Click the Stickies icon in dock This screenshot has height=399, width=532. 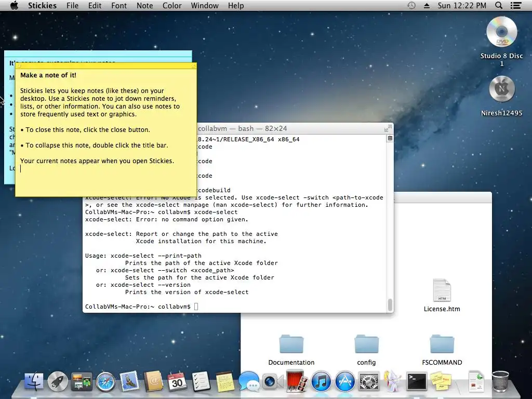click(x=441, y=381)
